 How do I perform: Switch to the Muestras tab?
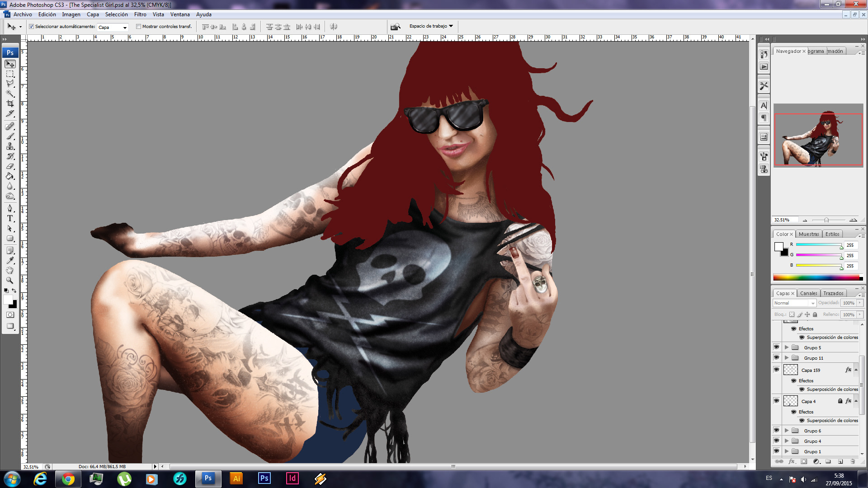tap(808, 234)
